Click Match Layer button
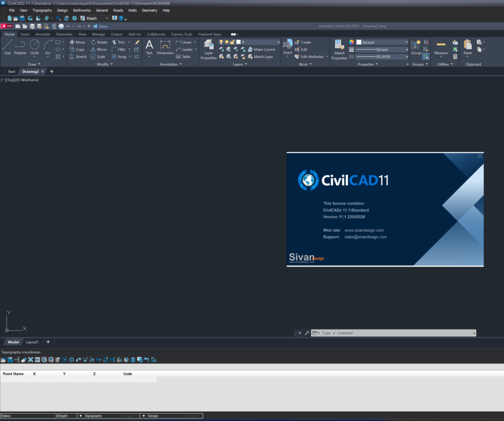Image resolution: width=504 pixels, height=421 pixels. click(260, 57)
